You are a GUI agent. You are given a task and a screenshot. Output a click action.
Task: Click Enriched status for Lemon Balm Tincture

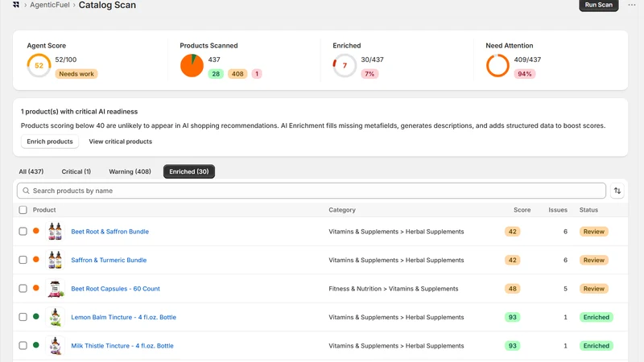(x=597, y=317)
